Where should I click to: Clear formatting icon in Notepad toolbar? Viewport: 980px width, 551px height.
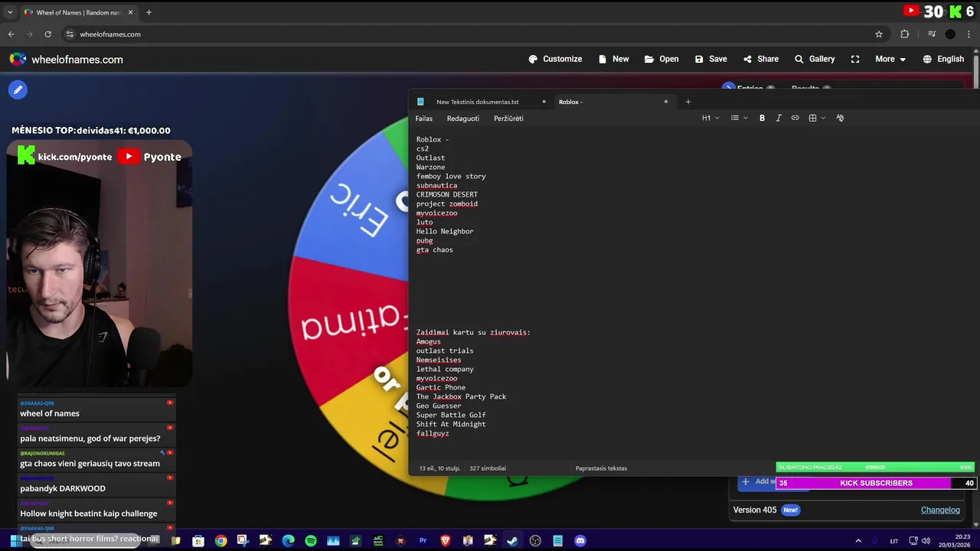click(x=840, y=118)
